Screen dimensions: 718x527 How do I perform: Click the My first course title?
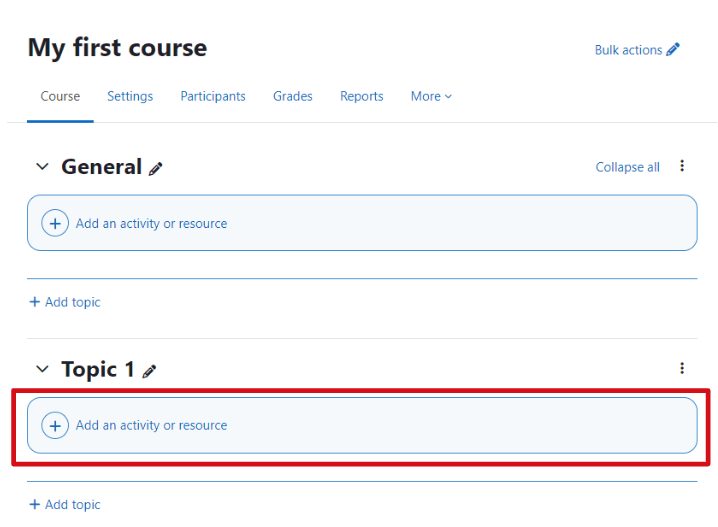117,48
